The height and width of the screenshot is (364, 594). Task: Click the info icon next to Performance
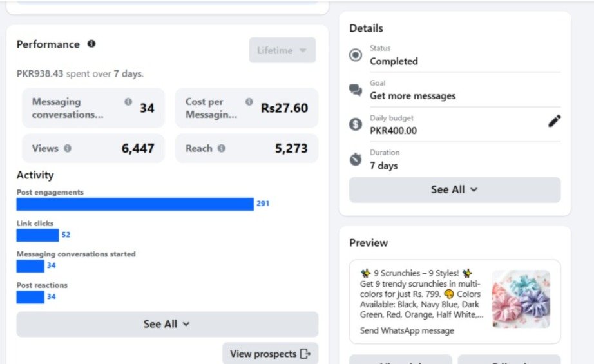[91, 44]
